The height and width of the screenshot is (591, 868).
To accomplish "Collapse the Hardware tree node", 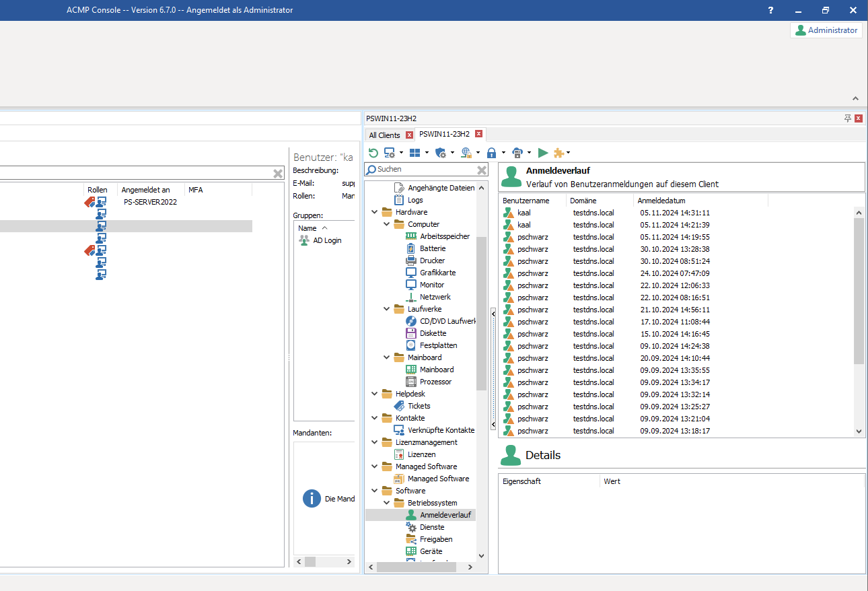I will (x=375, y=212).
